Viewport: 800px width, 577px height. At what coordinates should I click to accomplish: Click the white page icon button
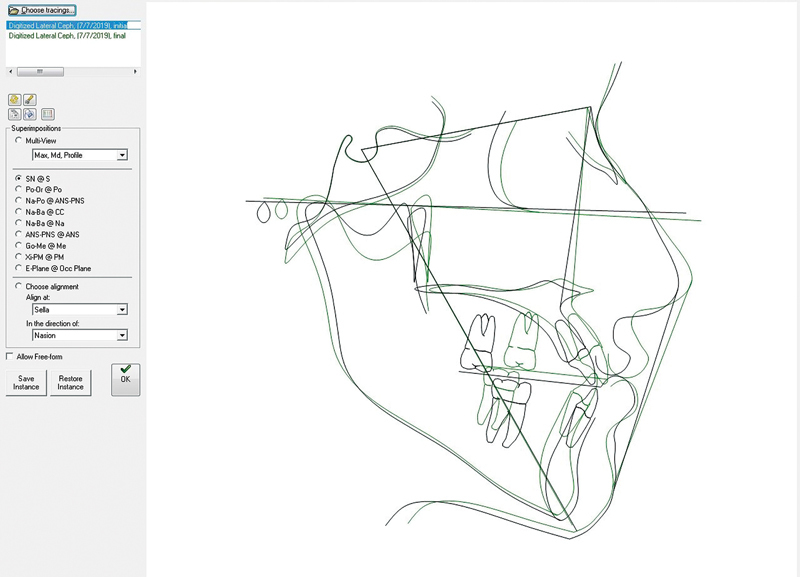click(15, 114)
